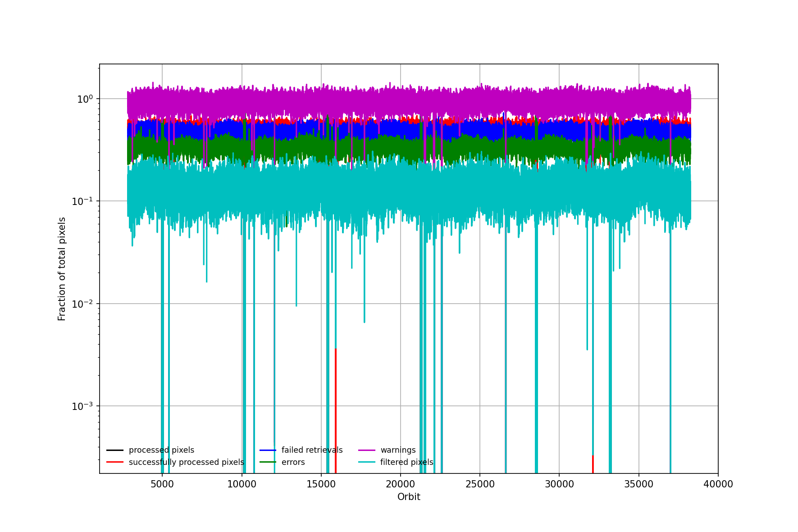Select the 'failed retrievals' legend label
The height and width of the screenshot is (532, 798).
point(312,450)
